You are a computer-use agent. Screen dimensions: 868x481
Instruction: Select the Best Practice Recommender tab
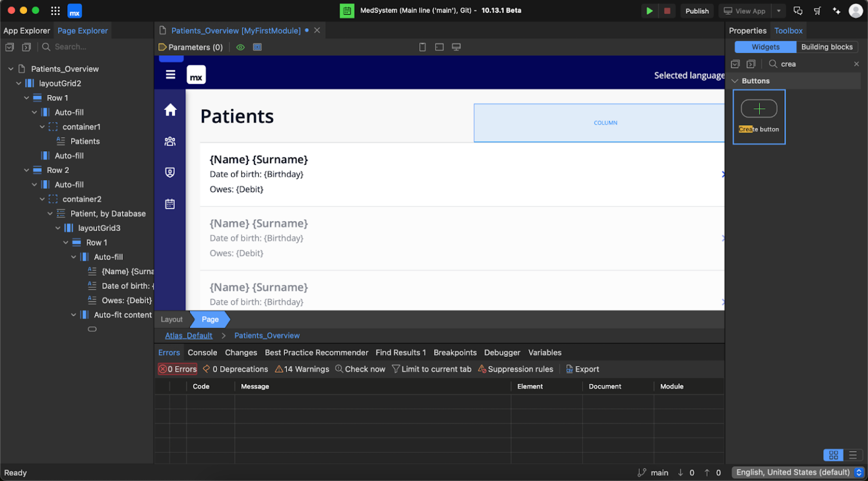click(x=316, y=352)
